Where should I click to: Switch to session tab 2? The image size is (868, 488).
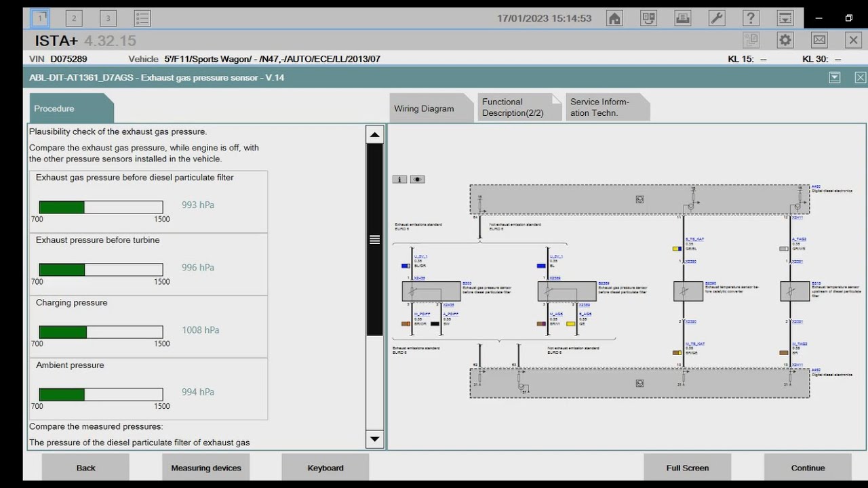(x=74, y=18)
